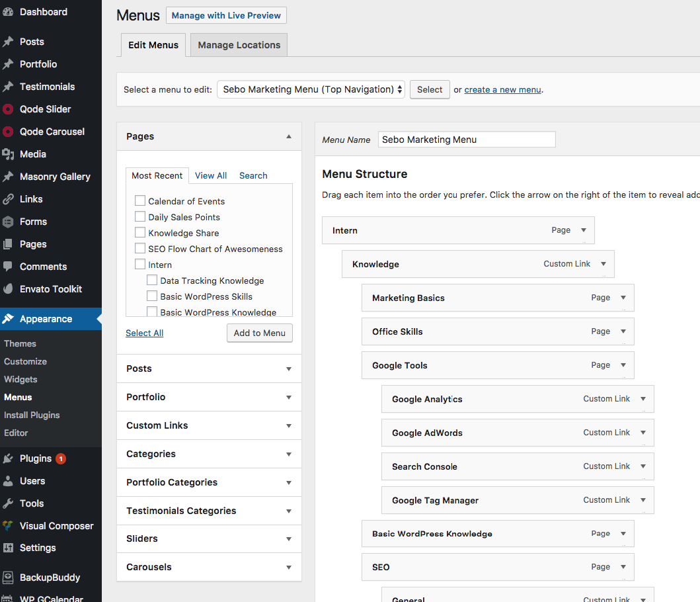This screenshot has height=602, width=700.
Task: Click the Dashboard gauge icon in sidebar
Action: 8,12
